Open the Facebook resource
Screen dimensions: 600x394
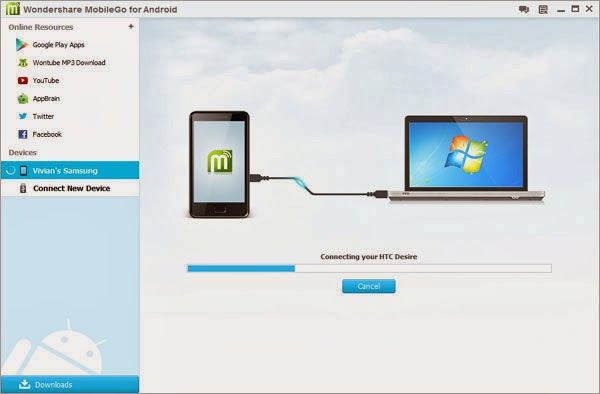coord(47,134)
